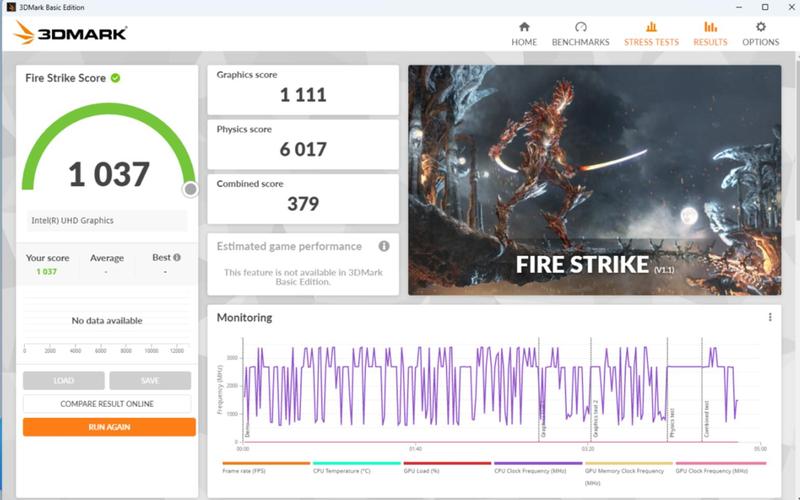Click the Estimated game performance info icon
The image size is (800, 500).
(x=384, y=246)
